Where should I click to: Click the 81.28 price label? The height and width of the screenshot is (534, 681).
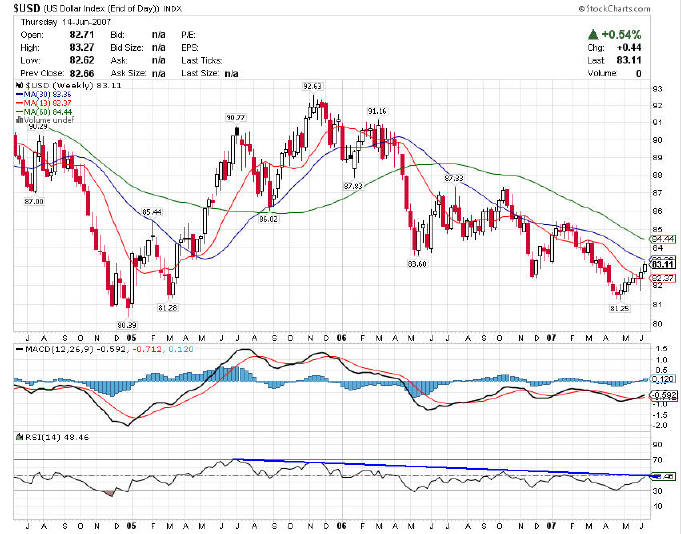168,307
